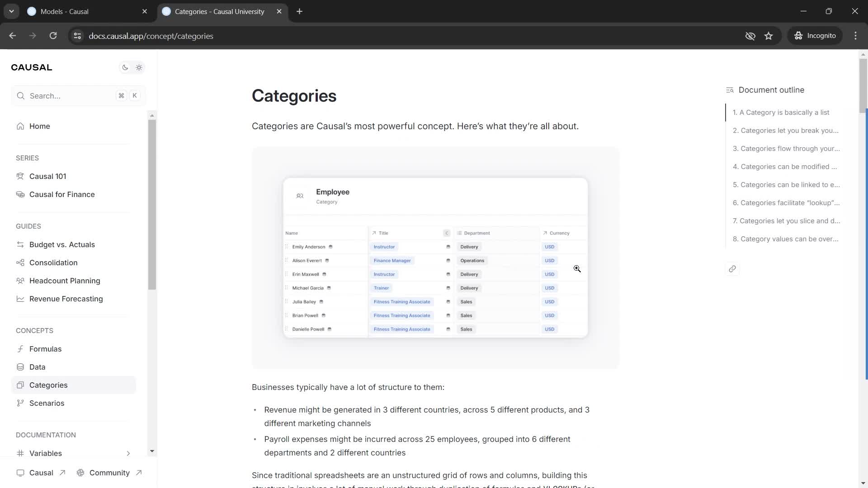
Task: Click the Incognito profile button
Action: (815, 36)
